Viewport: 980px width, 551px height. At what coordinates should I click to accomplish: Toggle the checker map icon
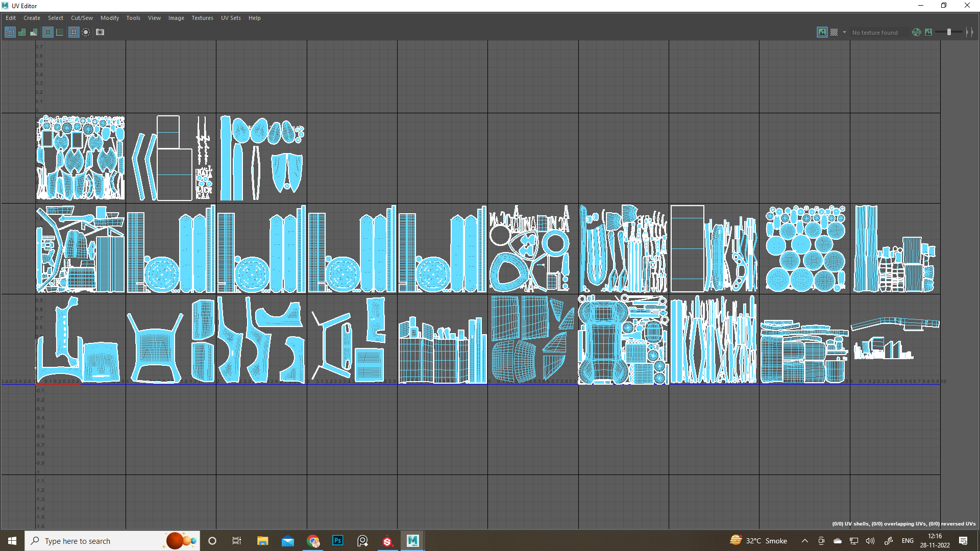point(834,32)
